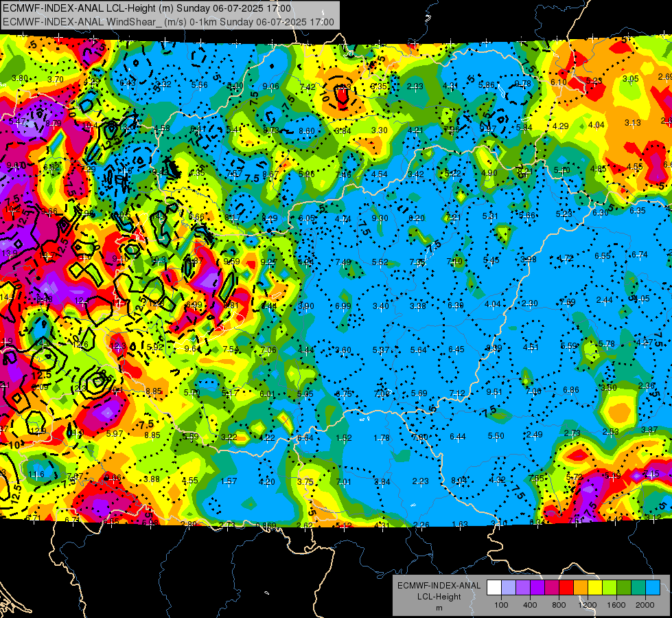Click the legend label '400'
The image size is (672, 618).
click(x=530, y=605)
